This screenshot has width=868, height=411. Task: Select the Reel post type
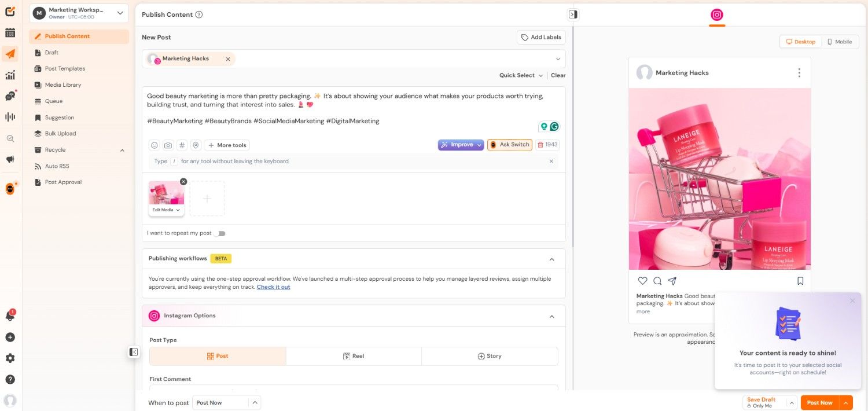pyautogui.click(x=354, y=356)
